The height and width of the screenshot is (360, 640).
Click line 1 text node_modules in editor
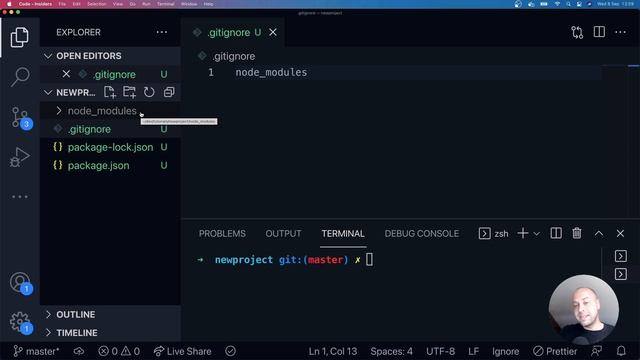271,72
